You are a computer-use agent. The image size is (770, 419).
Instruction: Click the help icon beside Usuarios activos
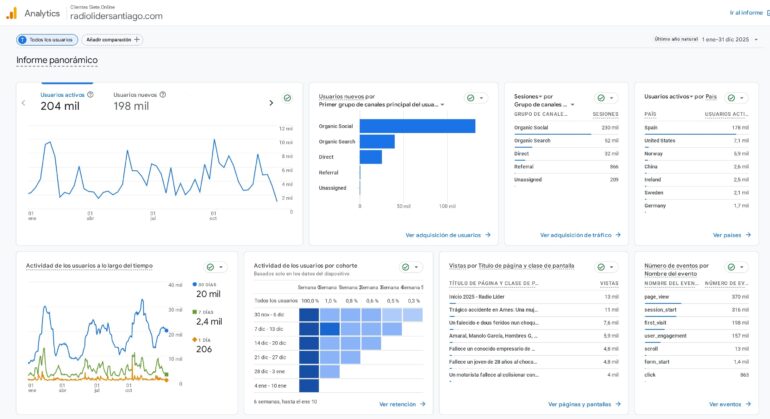(90, 95)
